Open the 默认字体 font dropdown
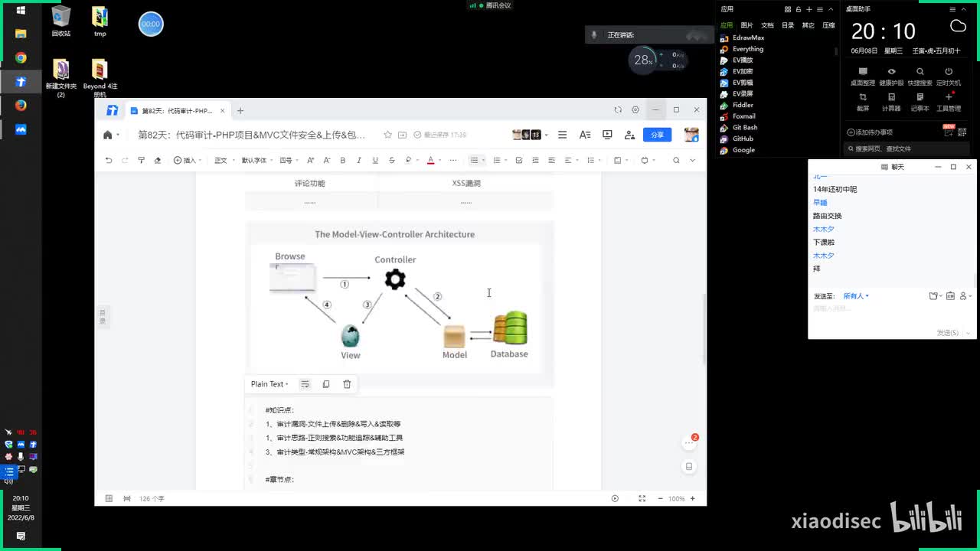Image resolution: width=980 pixels, height=551 pixels. pyautogui.click(x=256, y=160)
